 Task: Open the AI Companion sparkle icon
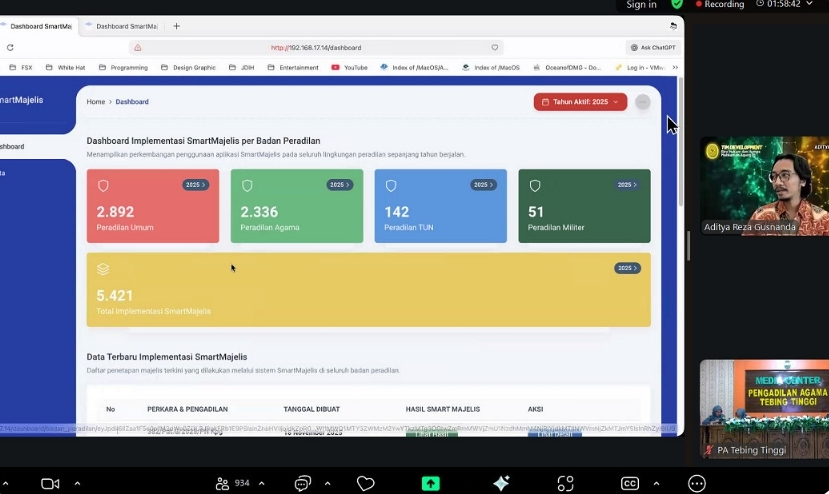click(502, 483)
